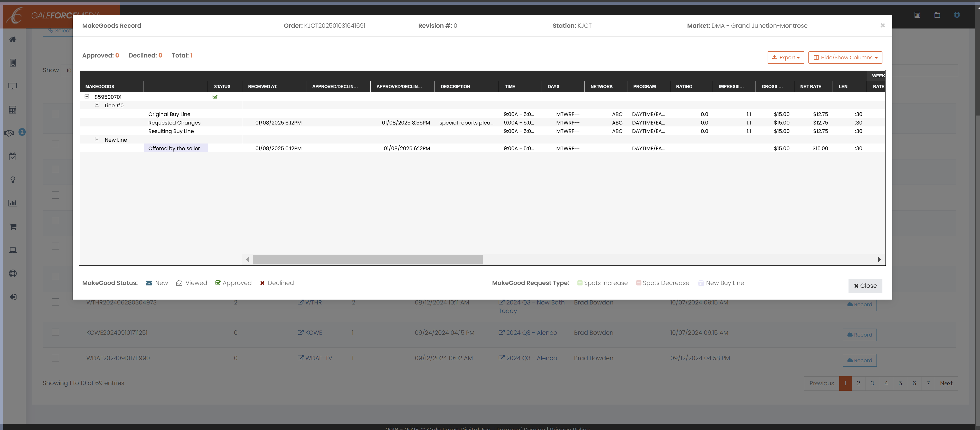Click the shopping cart sidebar icon
The width and height of the screenshot is (980, 430).
[13, 227]
